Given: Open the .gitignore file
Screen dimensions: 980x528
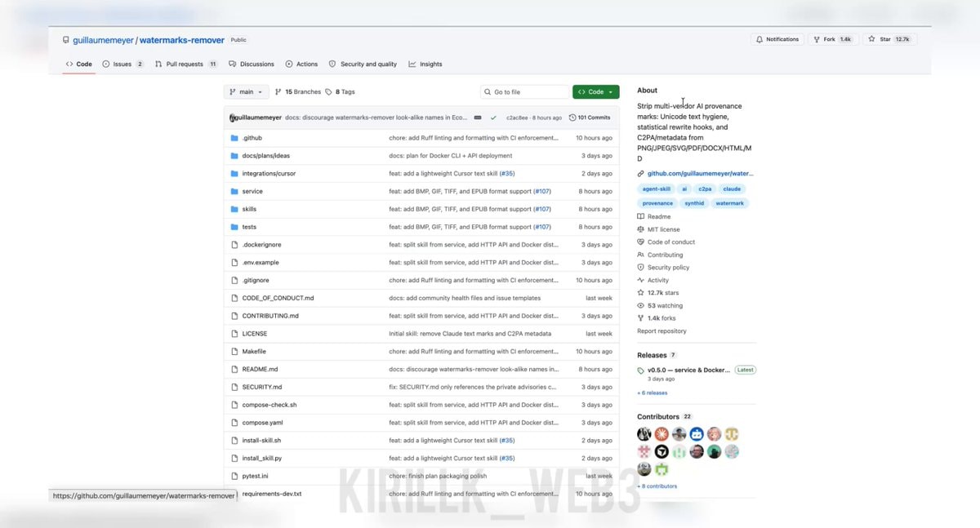Looking at the screenshot, I should [x=256, y=281].
